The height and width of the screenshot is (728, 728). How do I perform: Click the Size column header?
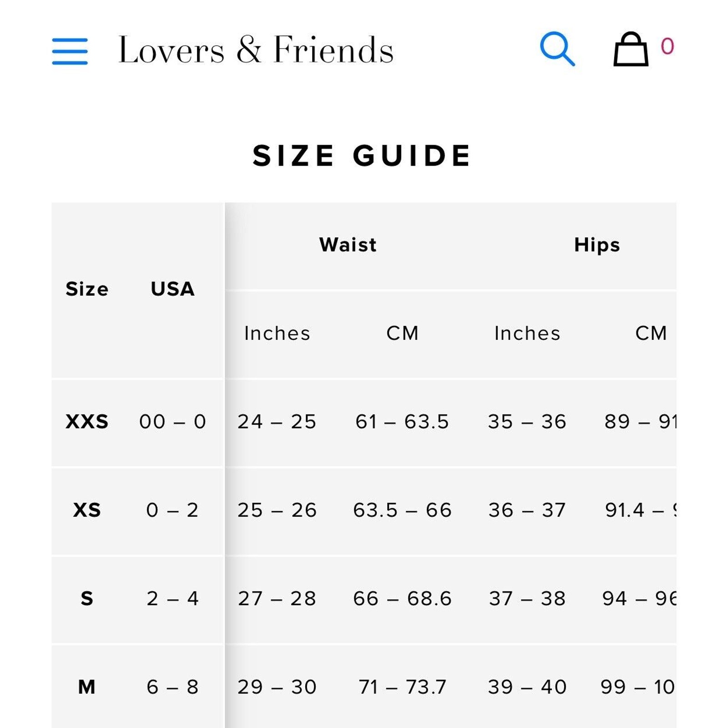(87, 289)
